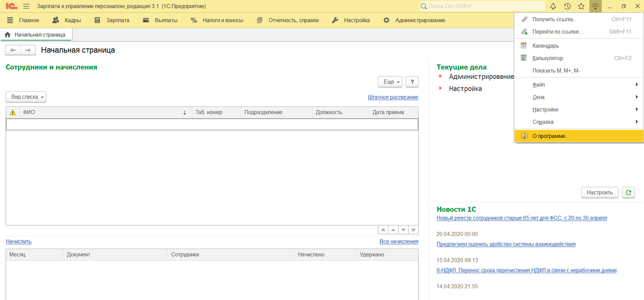
Task: Click the search magnifier icon
Action: [425, 6]
